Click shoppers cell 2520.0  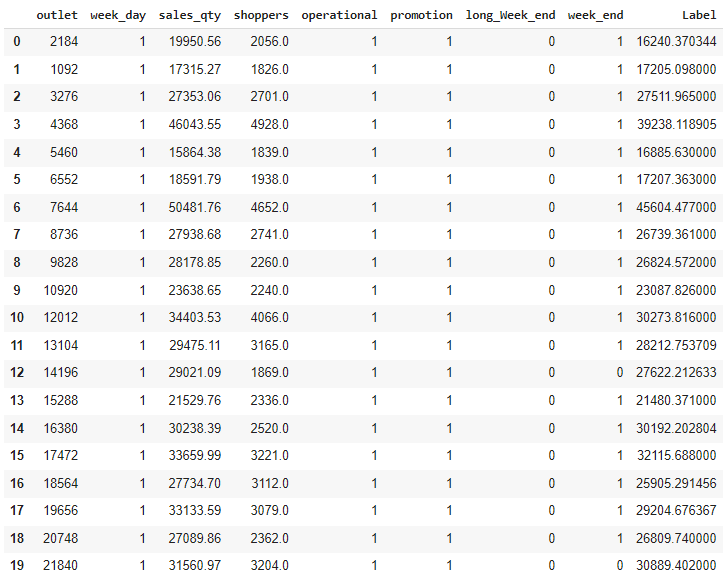tap(270, 428)
